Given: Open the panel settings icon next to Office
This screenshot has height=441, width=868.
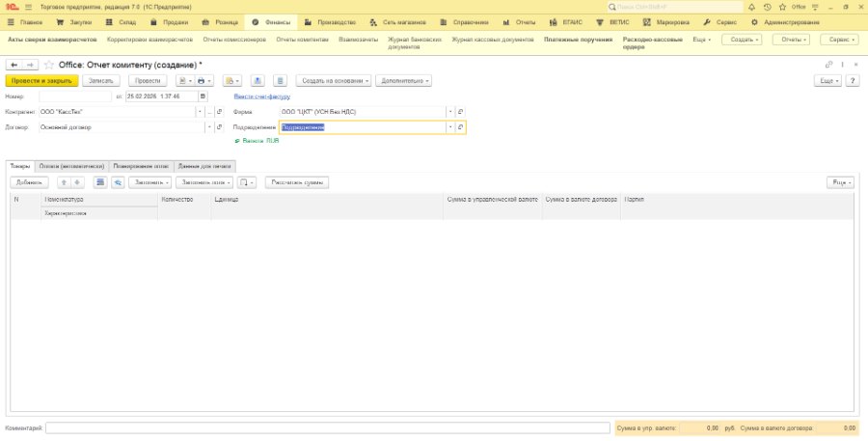Looking at the screenshot, I should tap(815, 7).
